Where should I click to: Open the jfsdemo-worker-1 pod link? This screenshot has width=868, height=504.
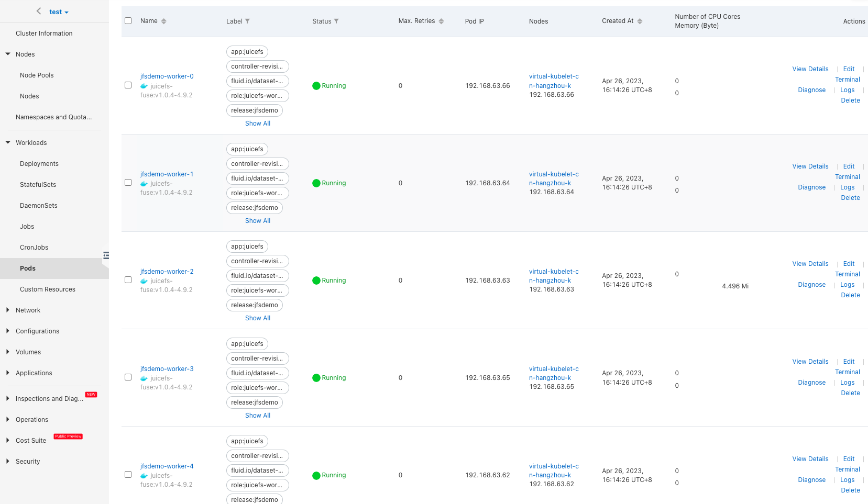167,174
